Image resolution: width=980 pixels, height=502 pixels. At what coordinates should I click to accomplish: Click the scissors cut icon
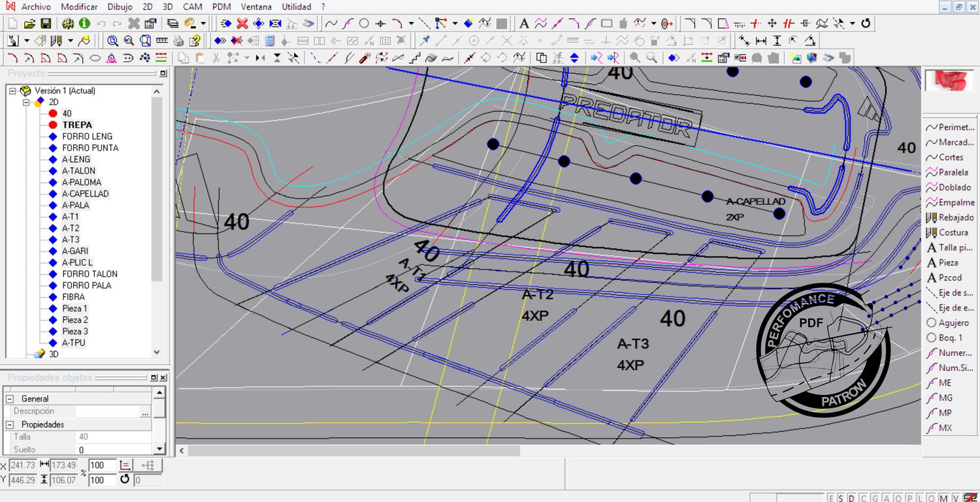tap(216, 57)
